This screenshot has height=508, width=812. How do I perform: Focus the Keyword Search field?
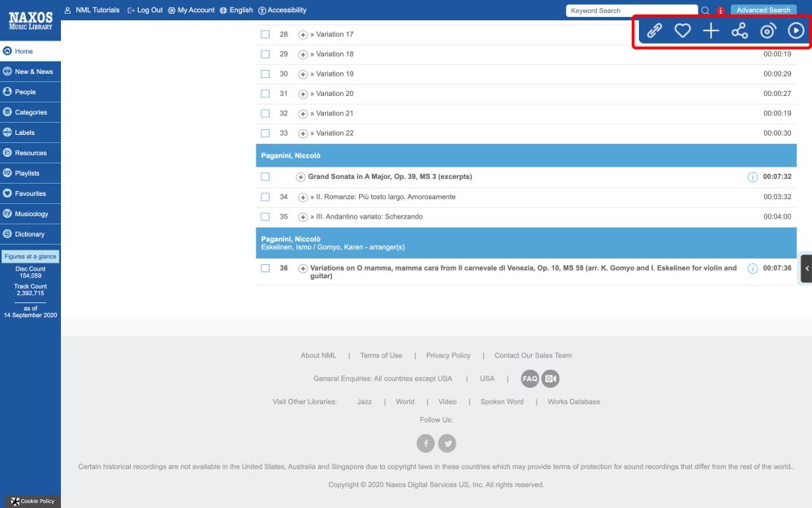pos(632,11)
